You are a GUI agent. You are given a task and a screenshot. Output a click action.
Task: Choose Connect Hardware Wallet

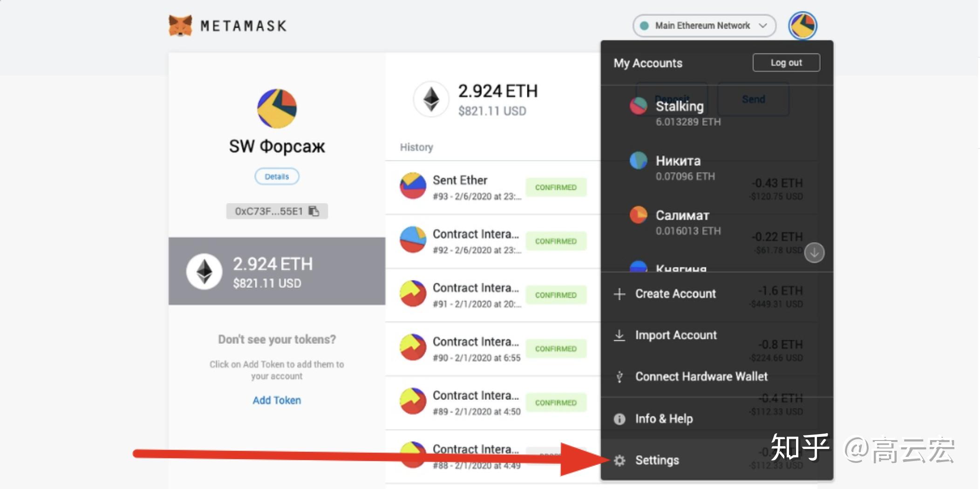pos(717,377)
